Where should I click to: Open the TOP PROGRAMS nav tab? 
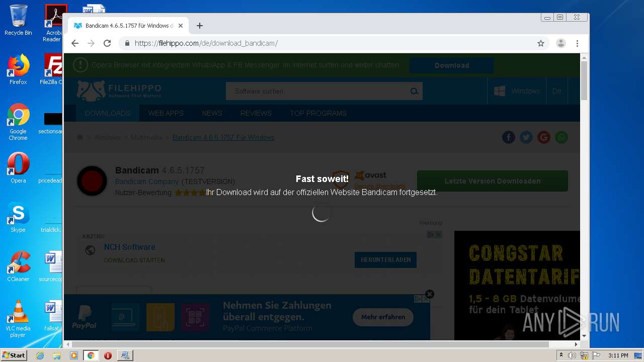click(x=318, y=113)
